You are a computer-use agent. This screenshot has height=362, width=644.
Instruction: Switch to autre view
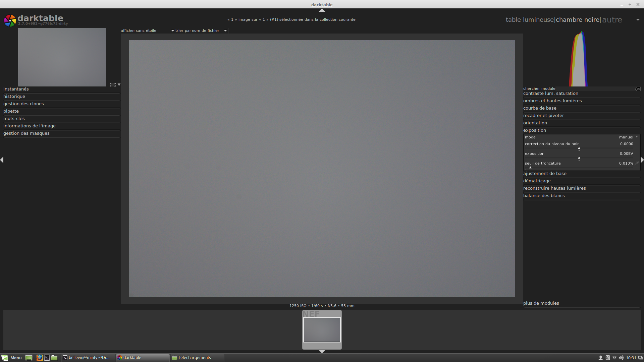point(612,20)
